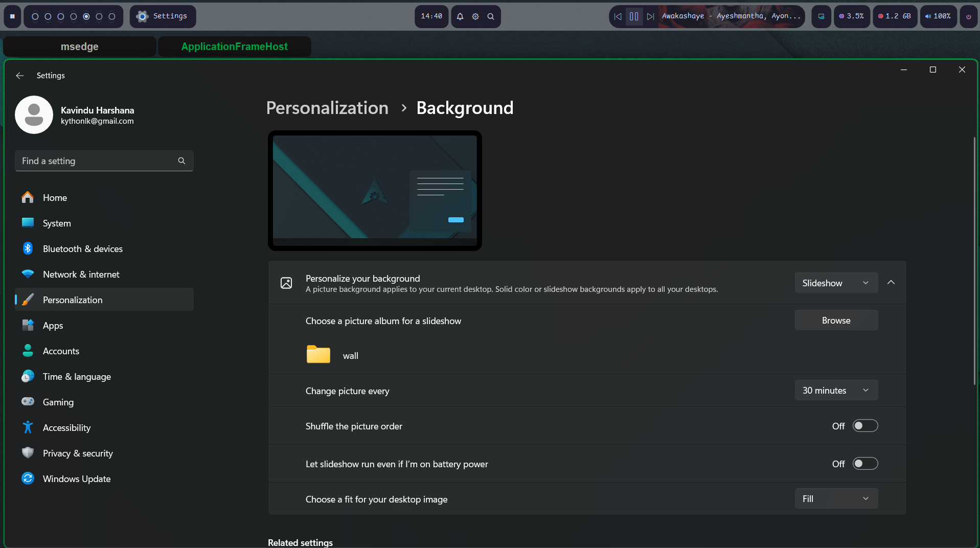Click the search icon in Find a setting
This screenshot has height=548, width=980.
click(x=181, y=161)
